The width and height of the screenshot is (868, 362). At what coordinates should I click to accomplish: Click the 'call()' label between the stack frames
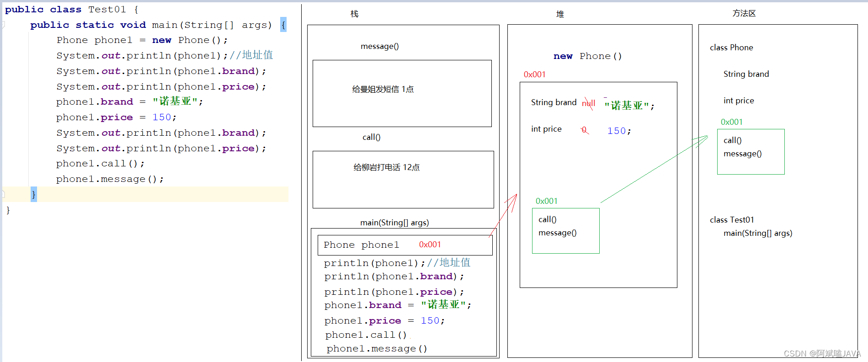371,137
